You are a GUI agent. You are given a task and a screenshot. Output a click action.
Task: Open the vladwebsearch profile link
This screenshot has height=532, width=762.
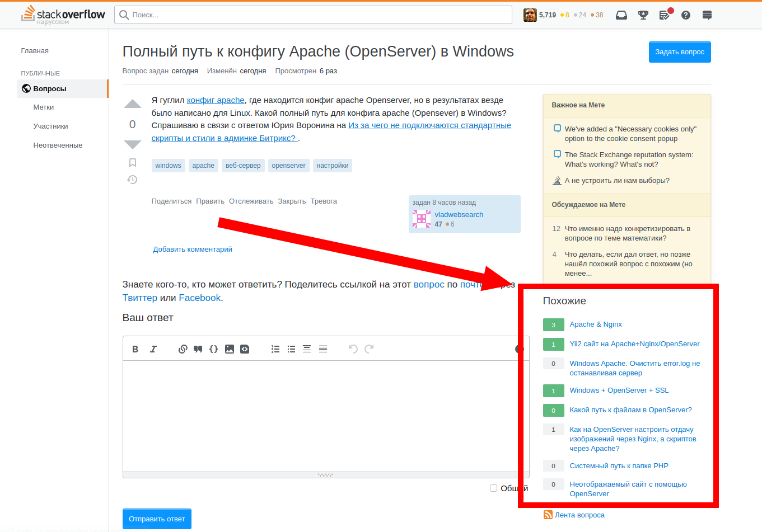pos(459,215)
